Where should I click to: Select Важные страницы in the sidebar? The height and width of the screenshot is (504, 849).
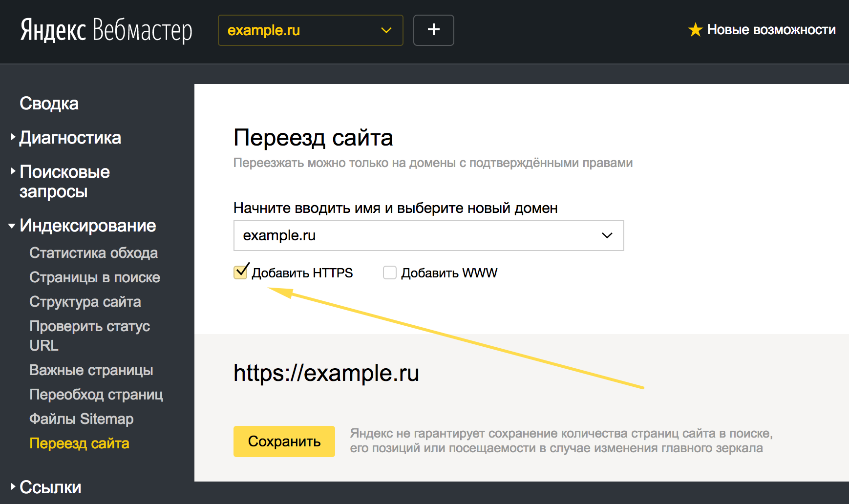[x=91, y=370]
